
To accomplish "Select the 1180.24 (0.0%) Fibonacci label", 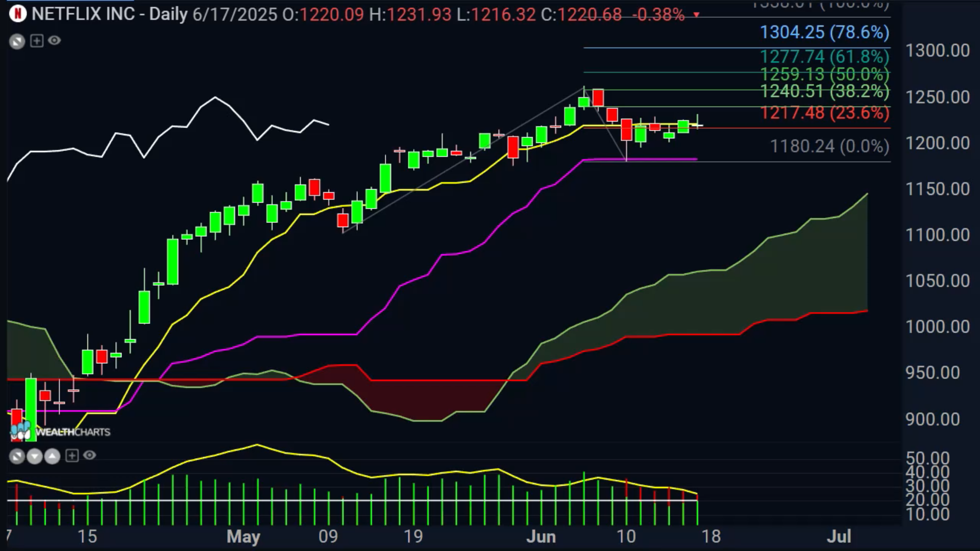I will pyautogui.click(x=829, y=147).
